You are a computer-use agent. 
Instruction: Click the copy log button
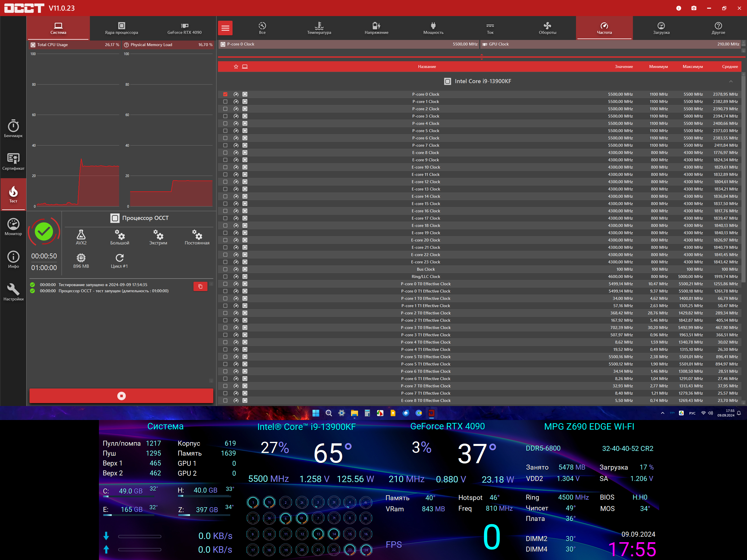200,286
